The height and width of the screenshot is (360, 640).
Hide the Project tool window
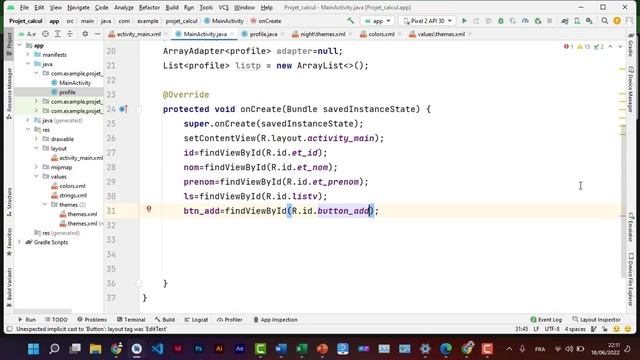(x=97, y=34)
